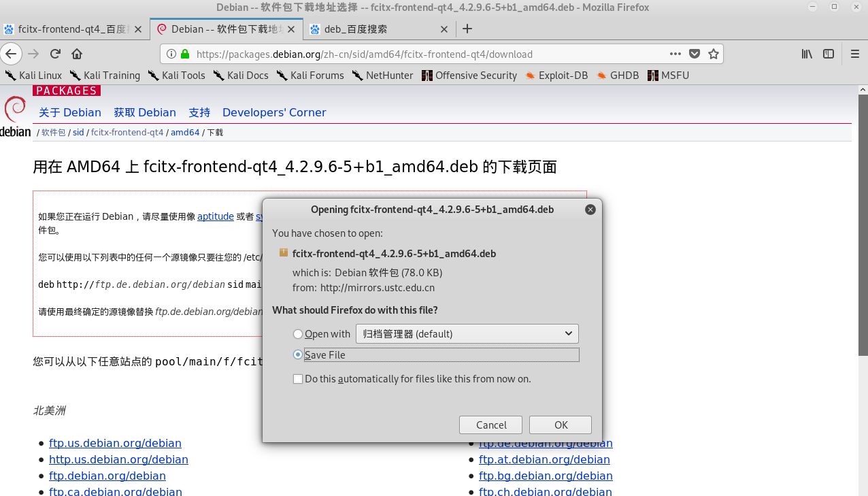Open the Kali Training bookmark
868x496 pixels.
coord(105,76)
